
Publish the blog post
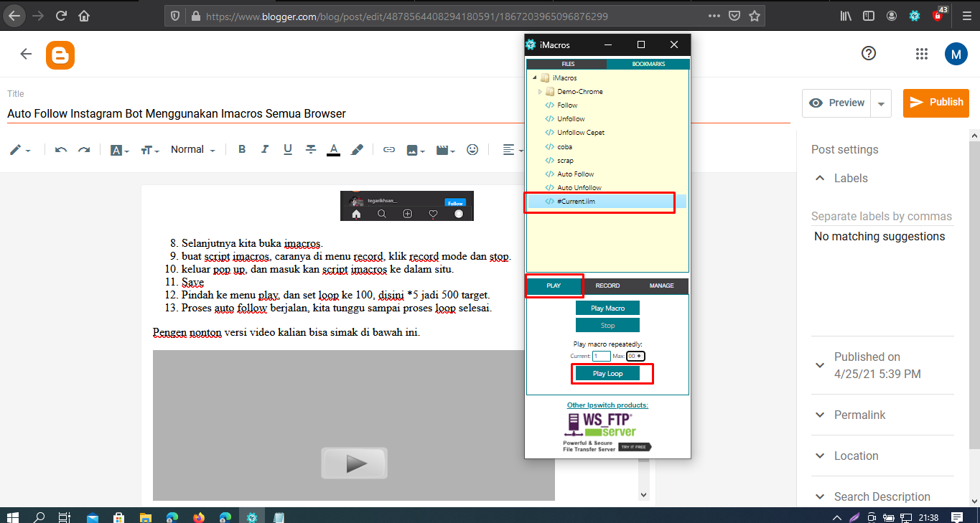tap(935, 103)
